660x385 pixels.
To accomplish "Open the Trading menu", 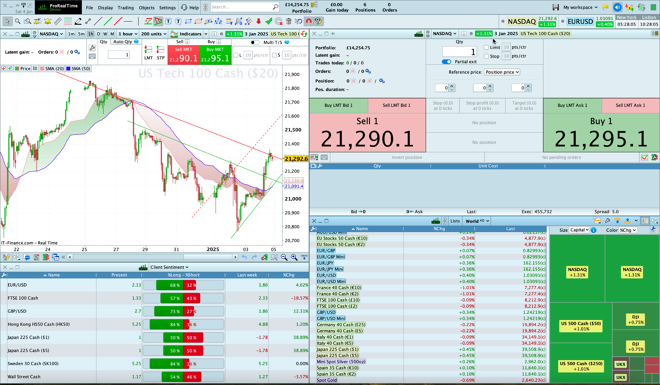I will point(125,8).
